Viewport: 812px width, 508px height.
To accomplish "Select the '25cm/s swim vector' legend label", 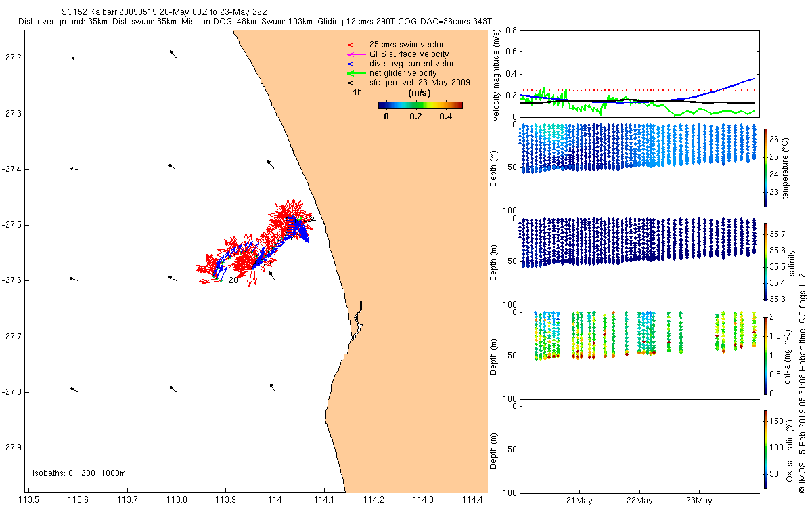I will pyautogui.click(x=407, y=45).
